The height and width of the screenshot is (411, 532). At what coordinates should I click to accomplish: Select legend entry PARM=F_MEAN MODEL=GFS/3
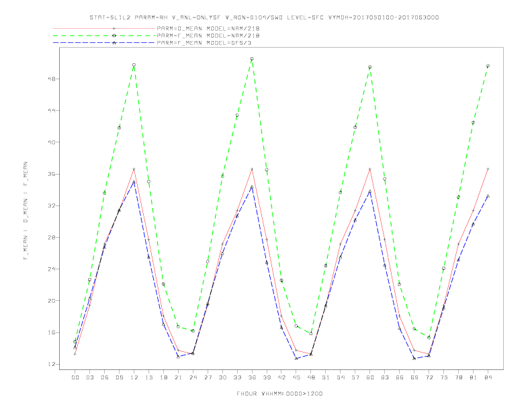(204, 43)
